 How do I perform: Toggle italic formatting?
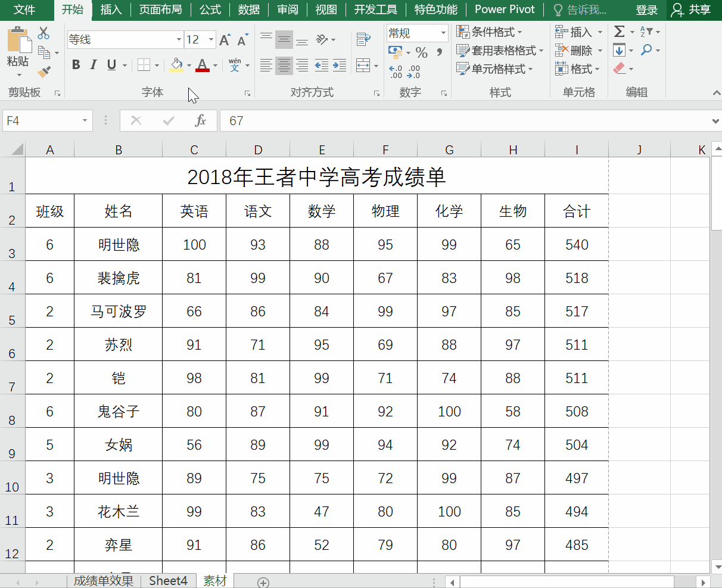coord(94,65)
